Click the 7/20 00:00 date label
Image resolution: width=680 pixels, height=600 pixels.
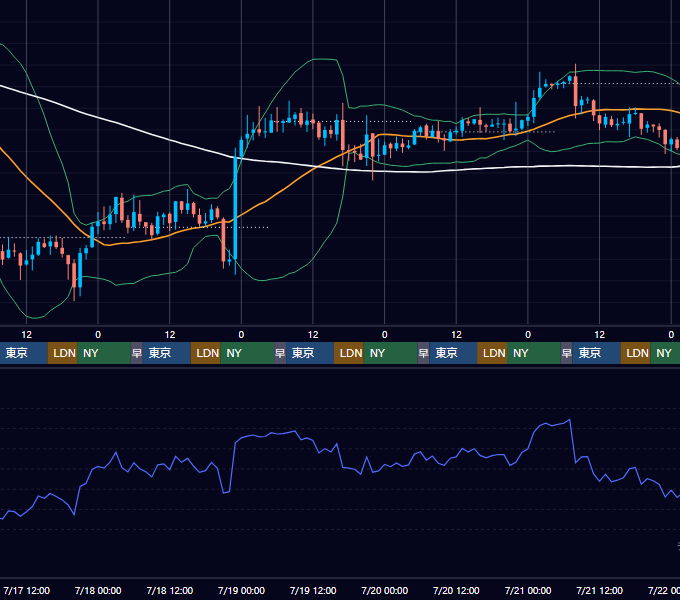(x=384, y=590)
